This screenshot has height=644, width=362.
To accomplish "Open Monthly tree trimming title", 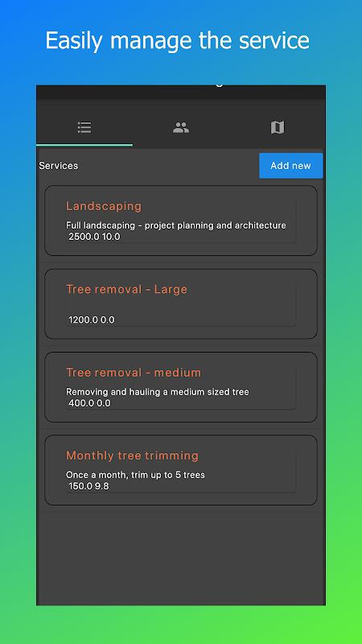I will click(132, 456).
